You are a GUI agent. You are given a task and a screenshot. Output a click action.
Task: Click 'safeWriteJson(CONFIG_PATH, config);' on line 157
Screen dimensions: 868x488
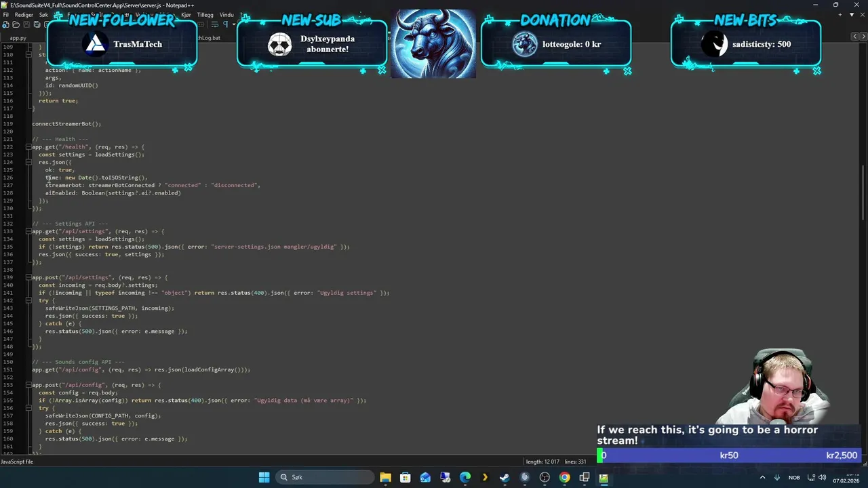(103, 415)
